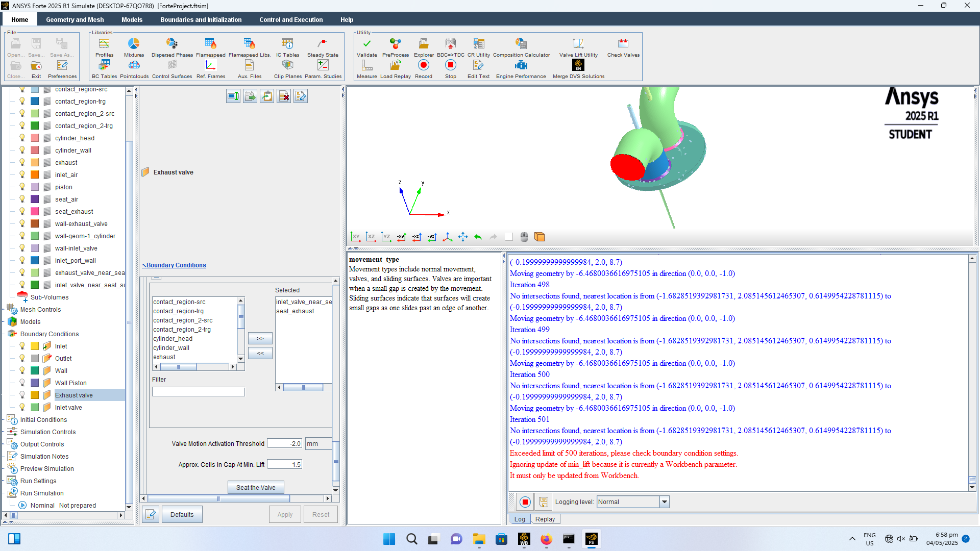Screen dimensions: 980x551
Task: Open Valve Lift Utility
Action: 578,47
